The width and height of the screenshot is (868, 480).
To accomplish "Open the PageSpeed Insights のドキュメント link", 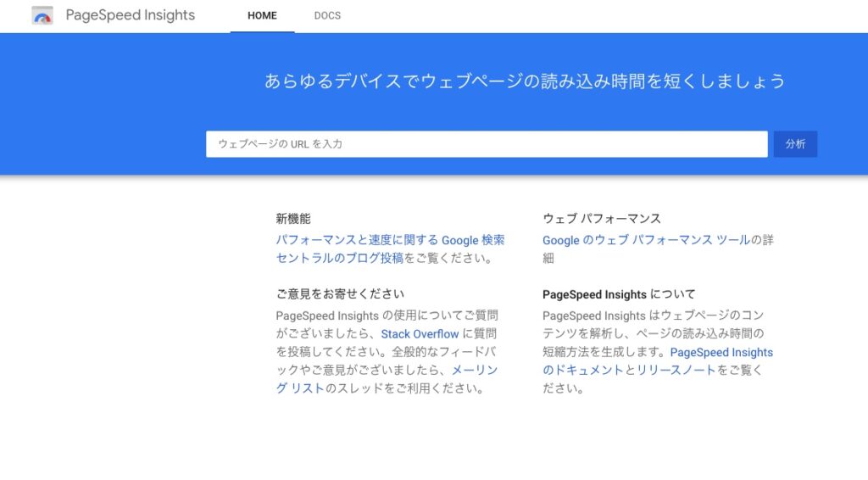I will [x=658, y=361].
